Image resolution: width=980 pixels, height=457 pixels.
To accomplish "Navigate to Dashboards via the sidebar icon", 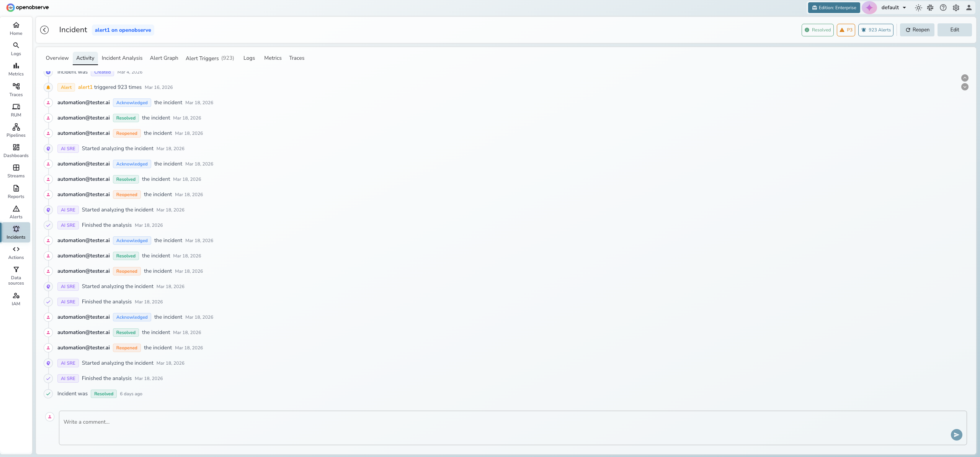I will (x=16, y=151).
